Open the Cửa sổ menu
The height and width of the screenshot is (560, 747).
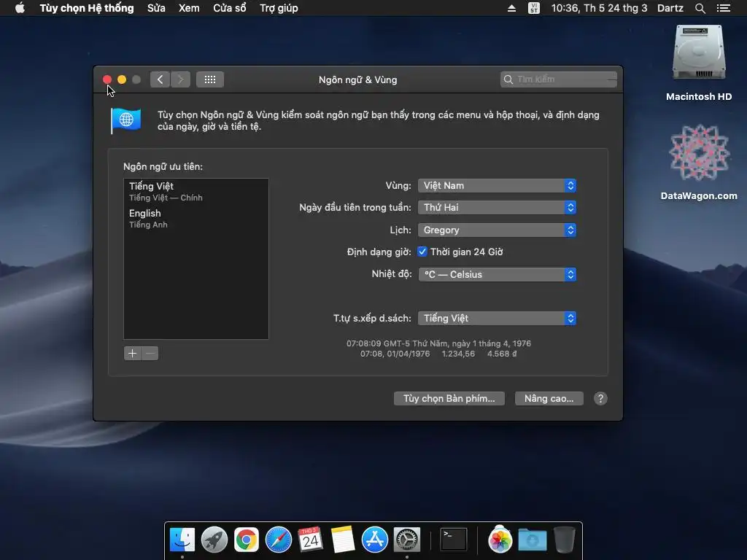coord(230,8)
